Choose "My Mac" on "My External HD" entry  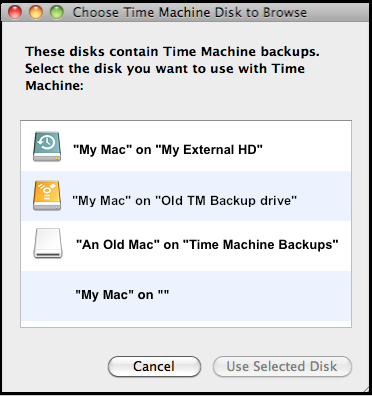(186, 146)
